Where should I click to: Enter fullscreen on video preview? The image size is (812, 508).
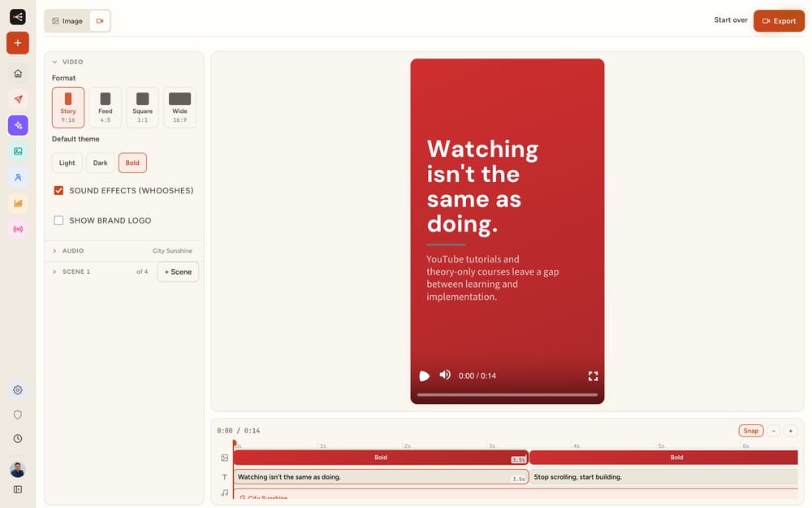(593, 376)
